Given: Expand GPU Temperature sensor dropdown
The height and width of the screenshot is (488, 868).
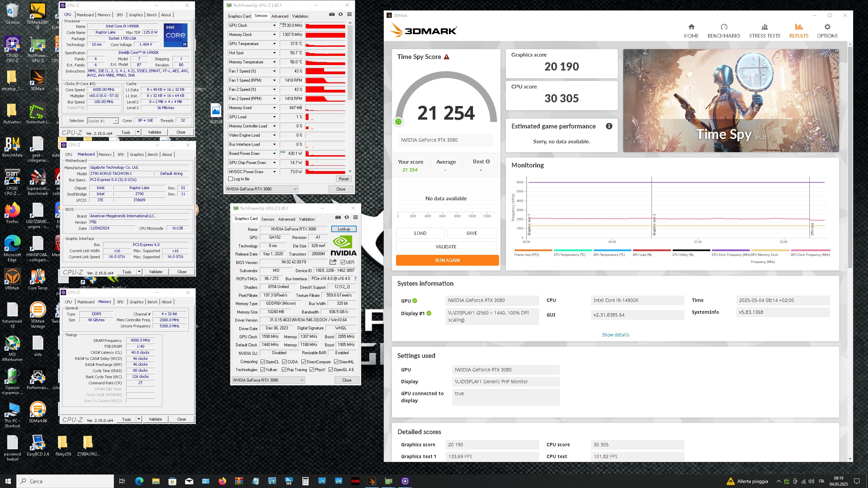Looking at the screenshot, I should click(274, 44).
